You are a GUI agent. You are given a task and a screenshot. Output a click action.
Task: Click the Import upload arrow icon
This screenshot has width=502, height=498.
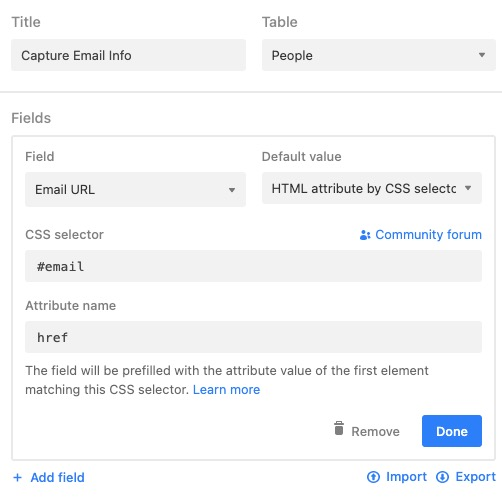(x=373, y=477)
